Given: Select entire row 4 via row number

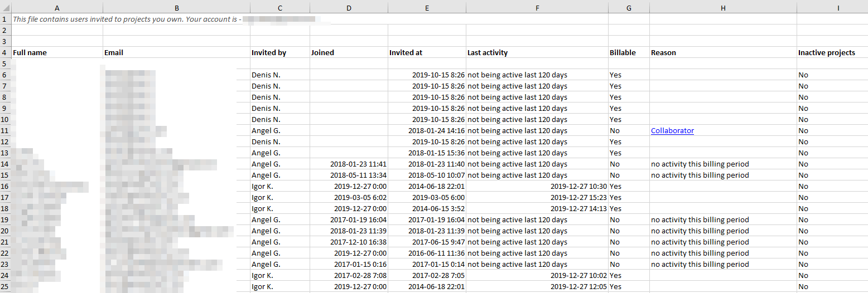Looking at the screenshot, I should [5, 52].
